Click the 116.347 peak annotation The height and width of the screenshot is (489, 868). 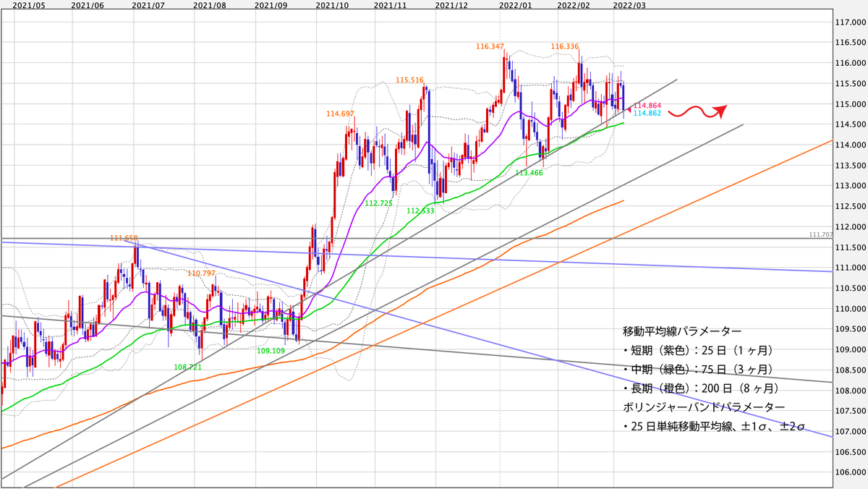click(490, 46)
